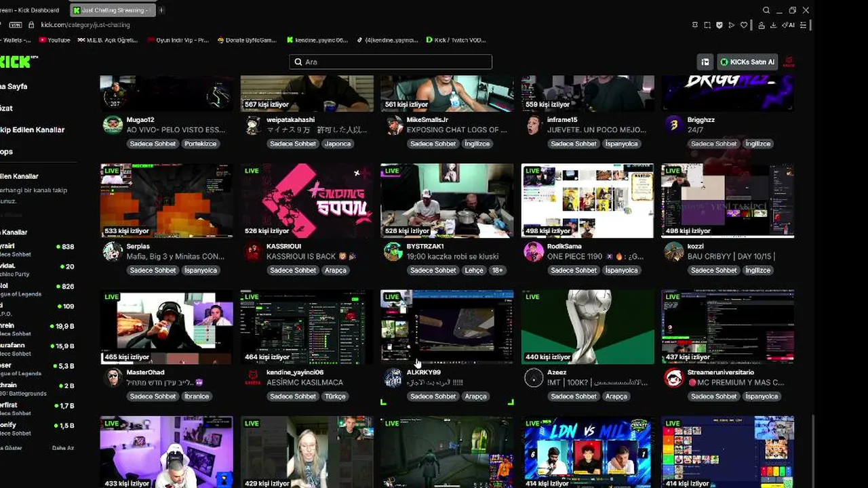Open sidebar channel with 15,9 B viewers
Viewport: 868px width, 488px height.
37,349
